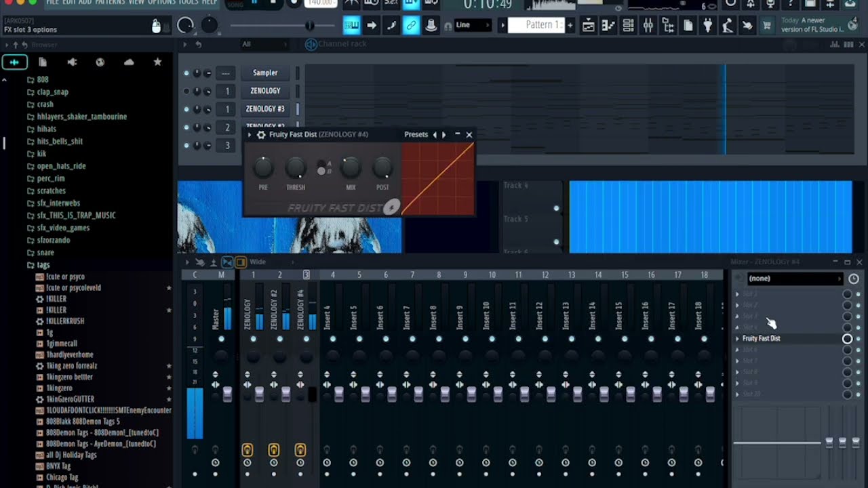This screenshot has width=868, height=488.
Task: Click the Master track volume fader
Action: pos(227,394)
